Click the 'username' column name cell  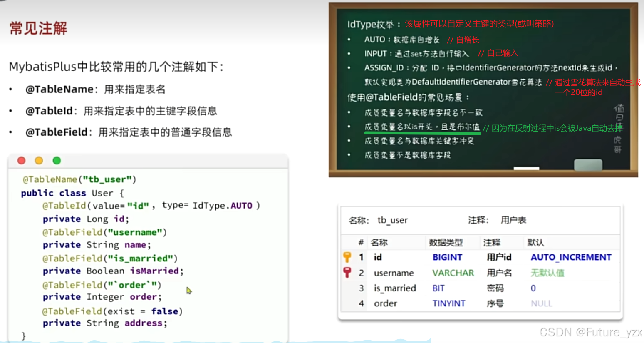click(394, 273)
